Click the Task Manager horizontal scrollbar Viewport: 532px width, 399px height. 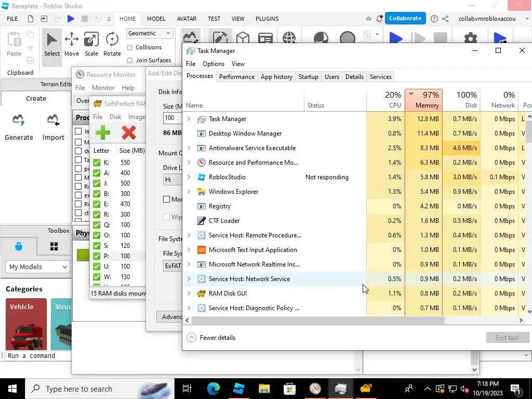click(317, 320)
